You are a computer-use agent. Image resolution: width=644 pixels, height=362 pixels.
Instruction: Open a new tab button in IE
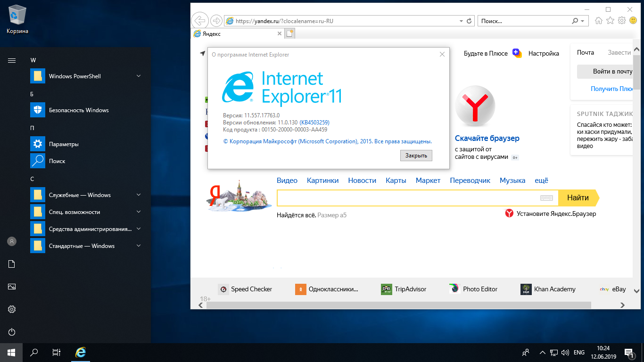click(289, 33)
